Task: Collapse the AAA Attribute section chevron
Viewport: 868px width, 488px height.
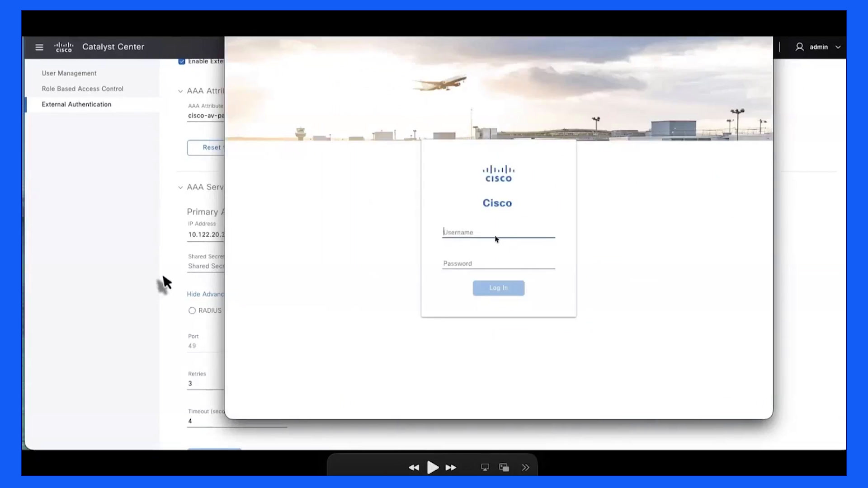Action: pos(180,91)
